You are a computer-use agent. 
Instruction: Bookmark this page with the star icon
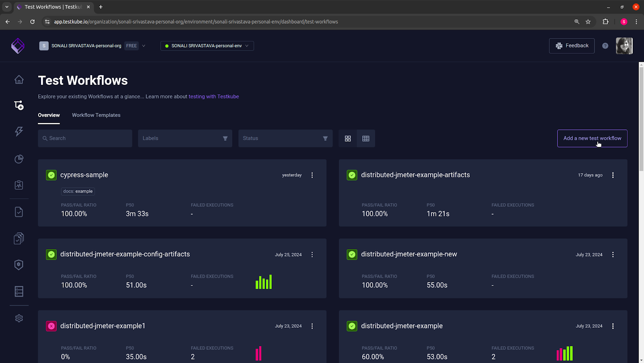(x=588, y=22)
